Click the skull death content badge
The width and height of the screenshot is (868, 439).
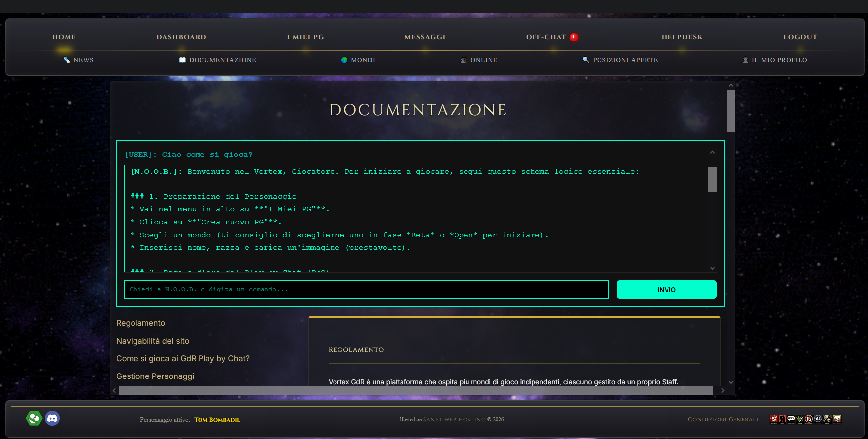coord(827,419)
